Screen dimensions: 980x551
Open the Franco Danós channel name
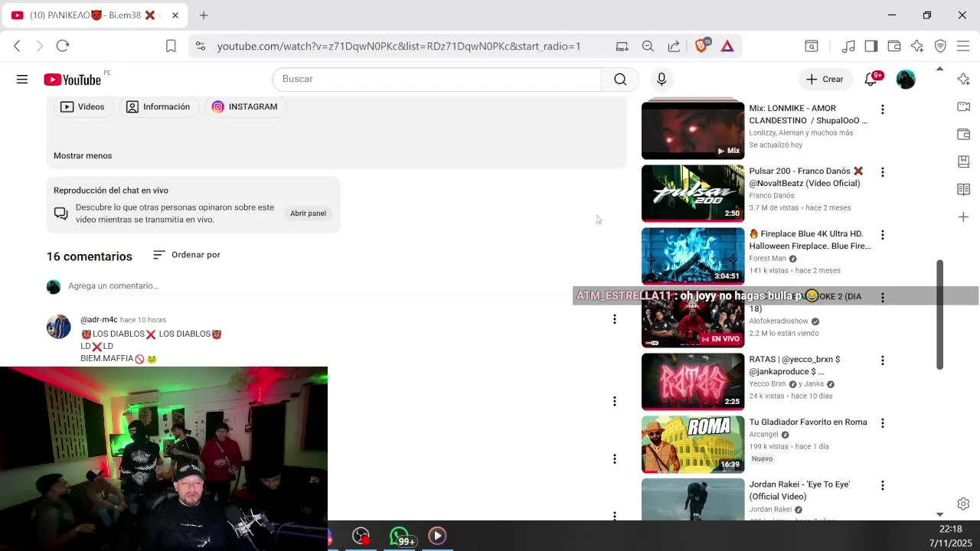pos(772,195)
